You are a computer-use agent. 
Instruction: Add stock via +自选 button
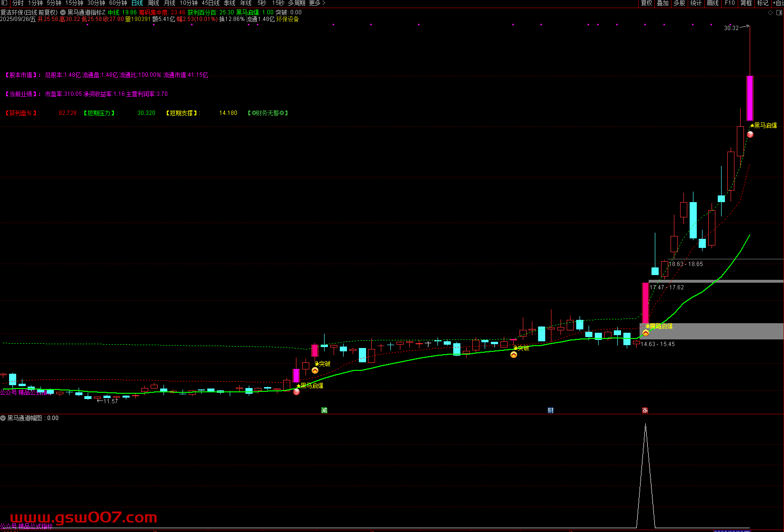(x=778, y=3)
